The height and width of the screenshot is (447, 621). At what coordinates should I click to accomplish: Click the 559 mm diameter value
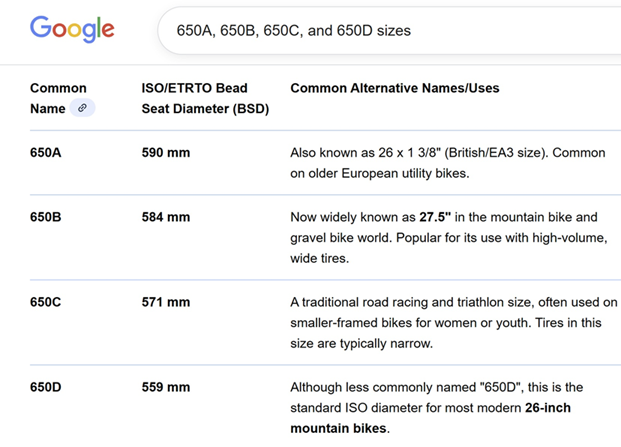coord(166,387)
